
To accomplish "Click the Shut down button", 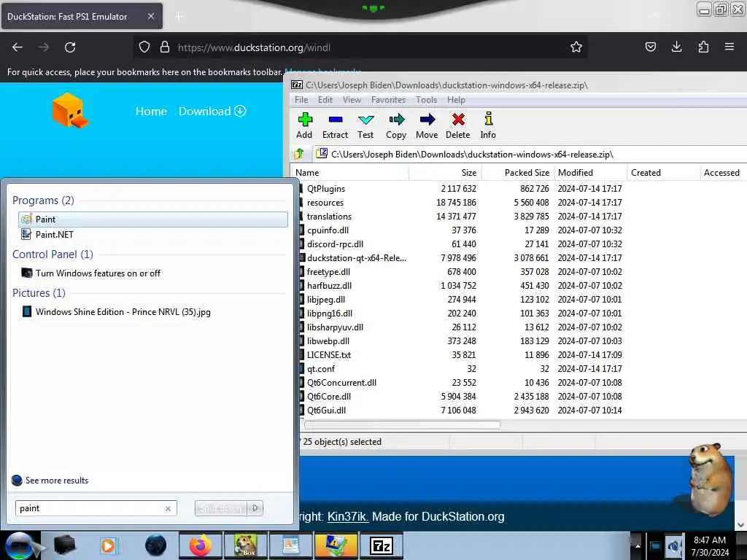I will 221,508.
